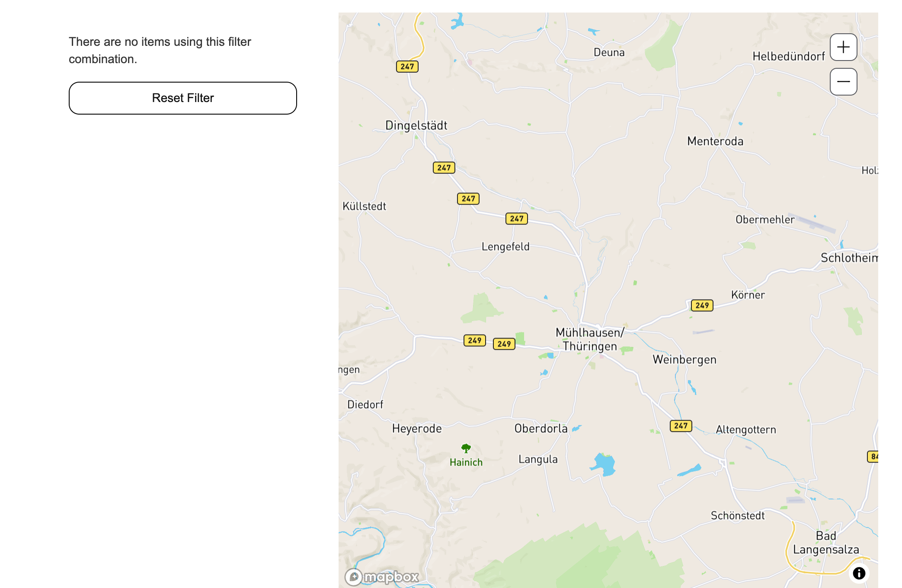Click the 247 road shield near Altengottern

click(x=681, y=426)
